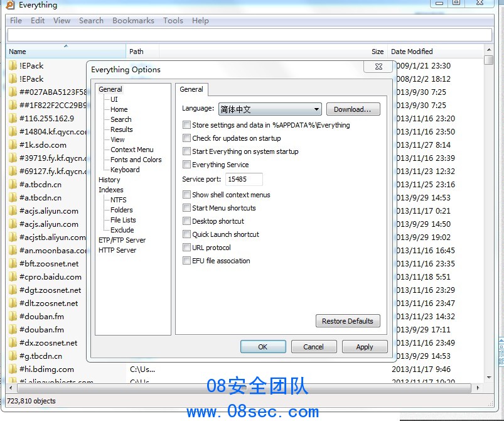Open the Help menu

pyautogui.click(x=201, y=21)
